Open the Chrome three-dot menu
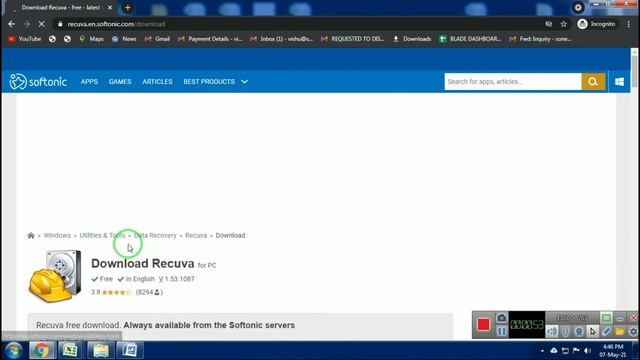640x360 pixels. (x=629, y=24)
